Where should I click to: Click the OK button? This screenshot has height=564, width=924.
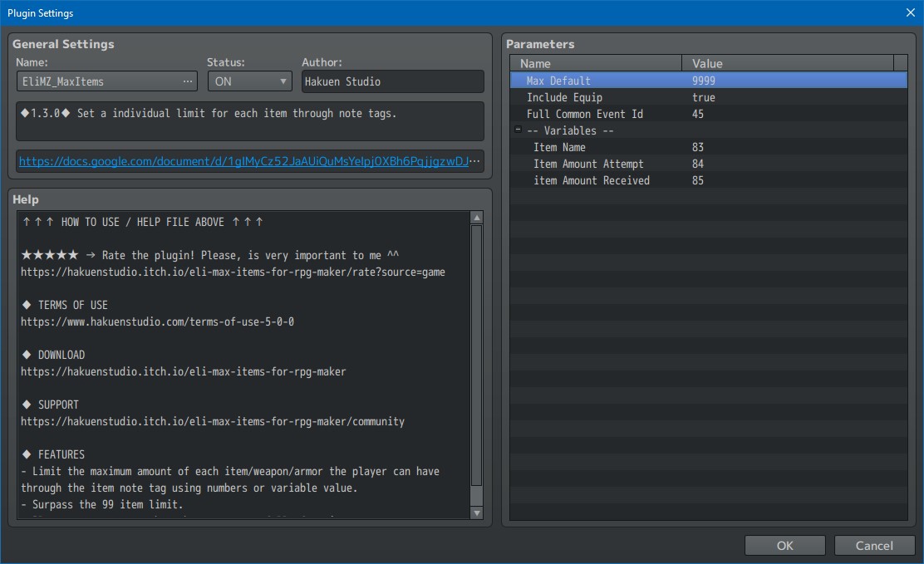[784, 546]
